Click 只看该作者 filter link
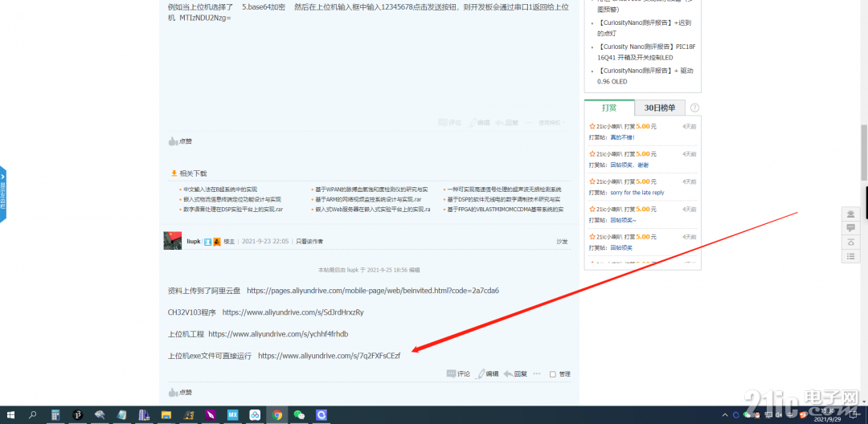 (x=309, y=242)
